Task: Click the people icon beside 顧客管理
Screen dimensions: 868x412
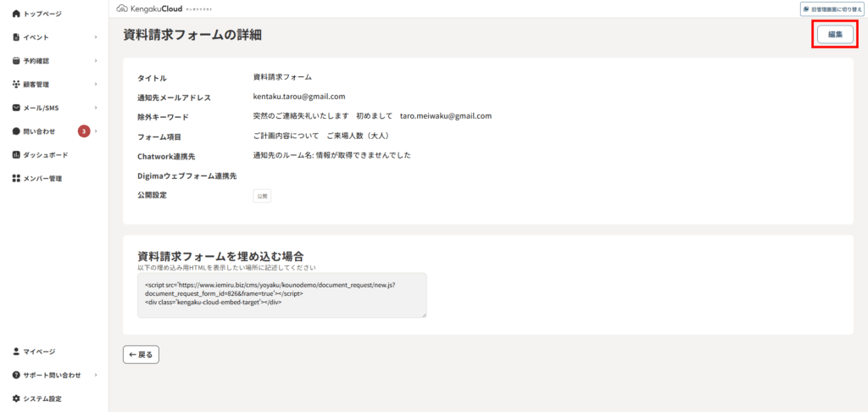Action: (x=16, y=84)
